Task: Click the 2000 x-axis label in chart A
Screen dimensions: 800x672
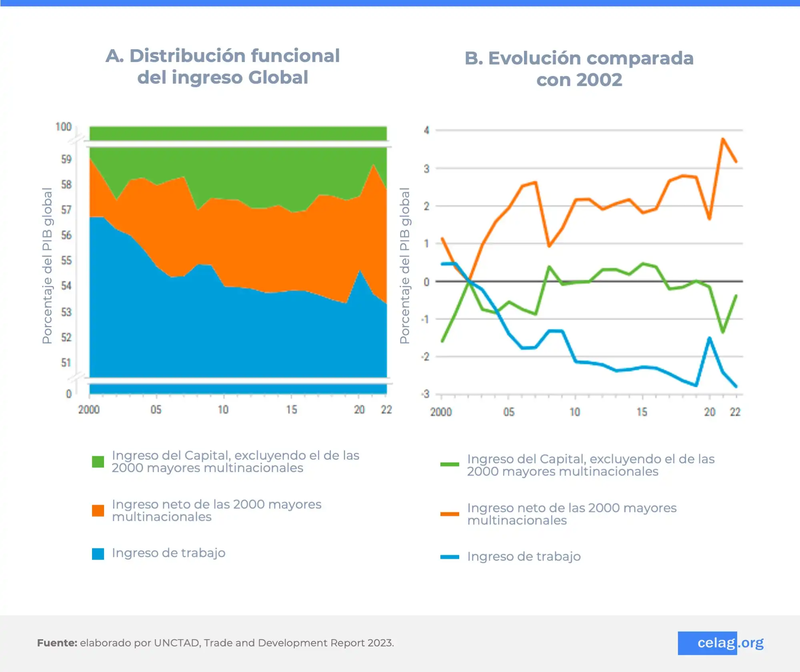Action: [x=89, y=410]
